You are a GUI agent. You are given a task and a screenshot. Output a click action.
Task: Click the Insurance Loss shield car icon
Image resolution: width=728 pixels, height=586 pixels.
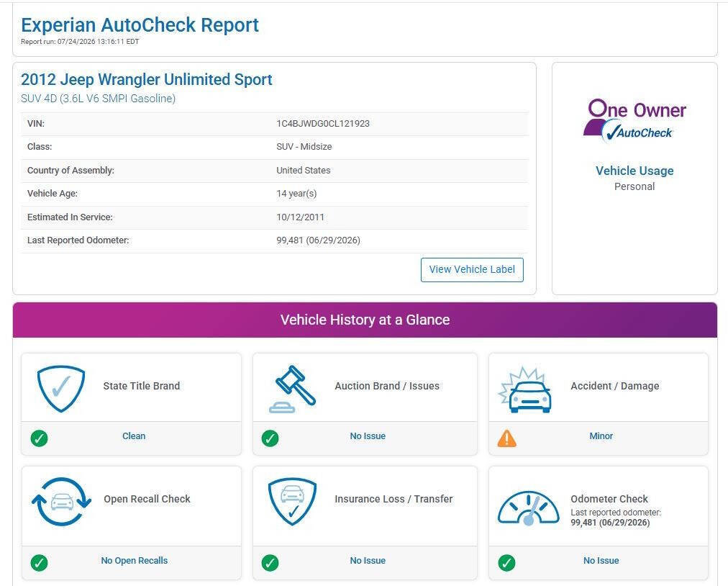click(x=293, y=502)
